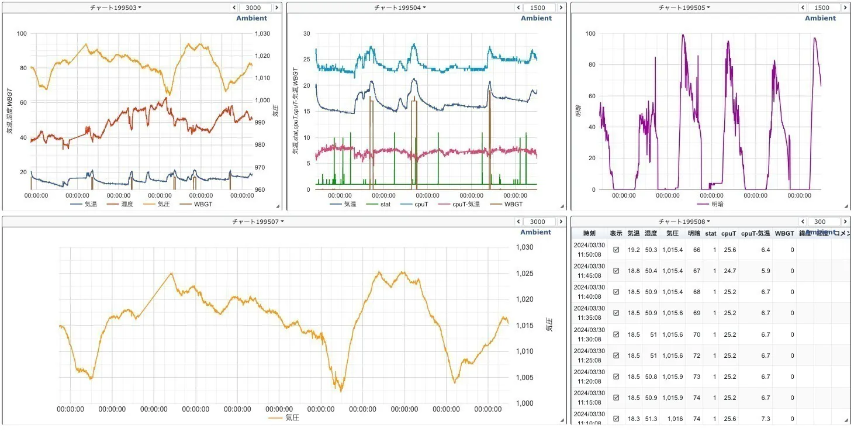Click the cpuT column header in table
Screen dimensions: 868x442
pyautogui.click(x=728, y=233)
